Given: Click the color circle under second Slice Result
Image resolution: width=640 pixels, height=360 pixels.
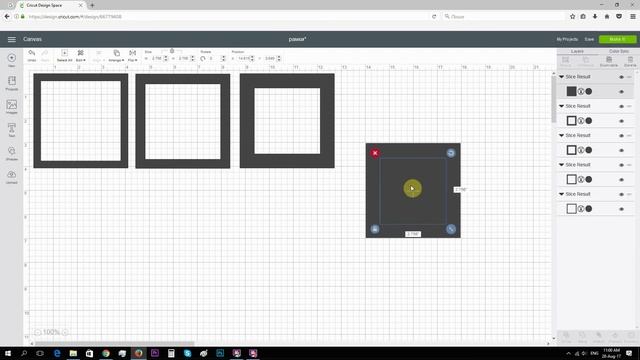Looking at the screenshot, I should click(x=589, y=121).
